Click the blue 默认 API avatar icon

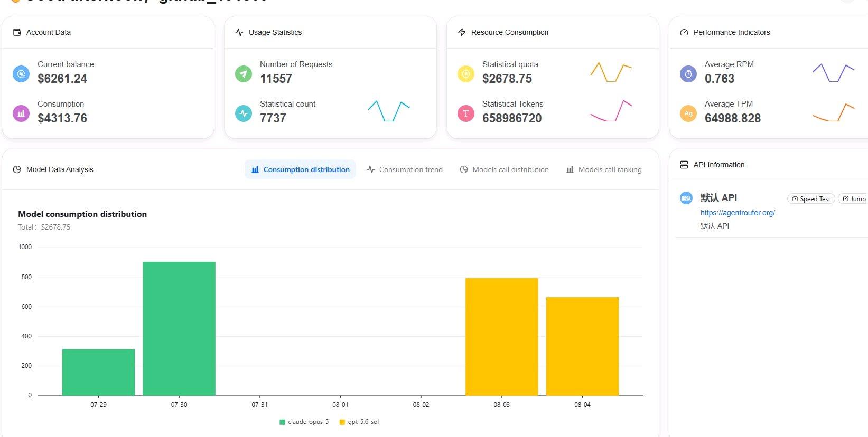686,198
